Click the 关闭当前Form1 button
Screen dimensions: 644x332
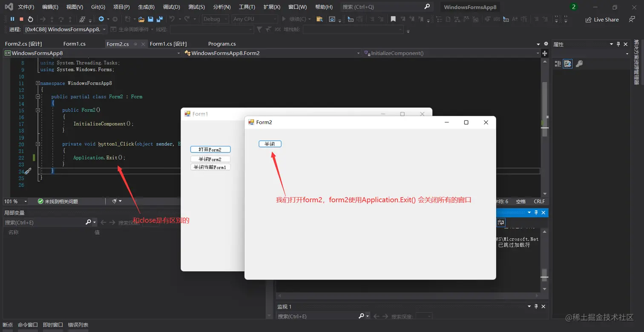210,167
